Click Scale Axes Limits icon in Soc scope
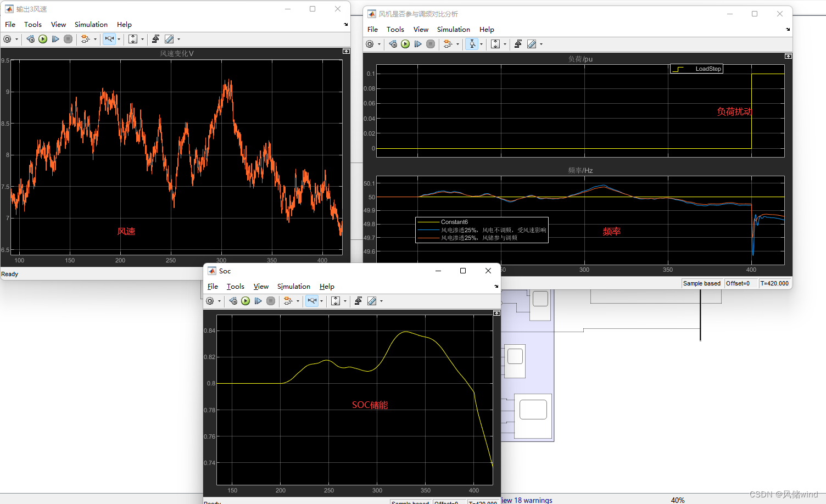Viewport: 826px width, 504px height. pos(336,301)
